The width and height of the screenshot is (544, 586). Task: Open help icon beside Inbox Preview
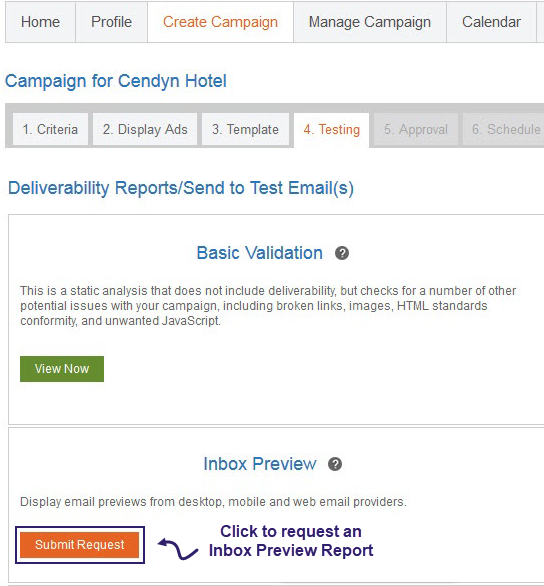point(335,464)
